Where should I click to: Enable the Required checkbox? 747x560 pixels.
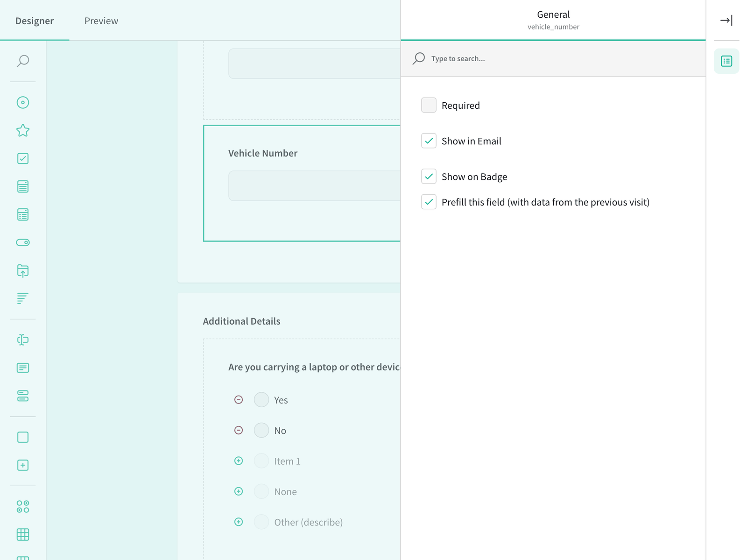point(429,105)
